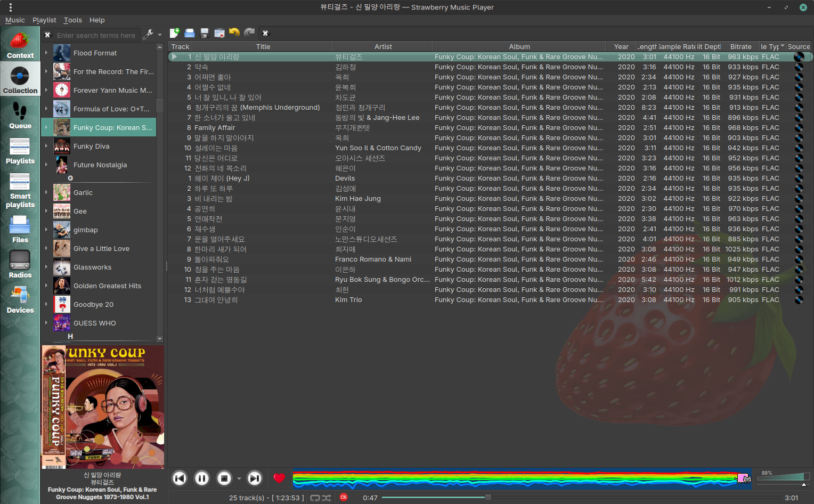The image size is (814, 504).
Task: Select the Give a Little Love album
Action: [x=101, y=248]
